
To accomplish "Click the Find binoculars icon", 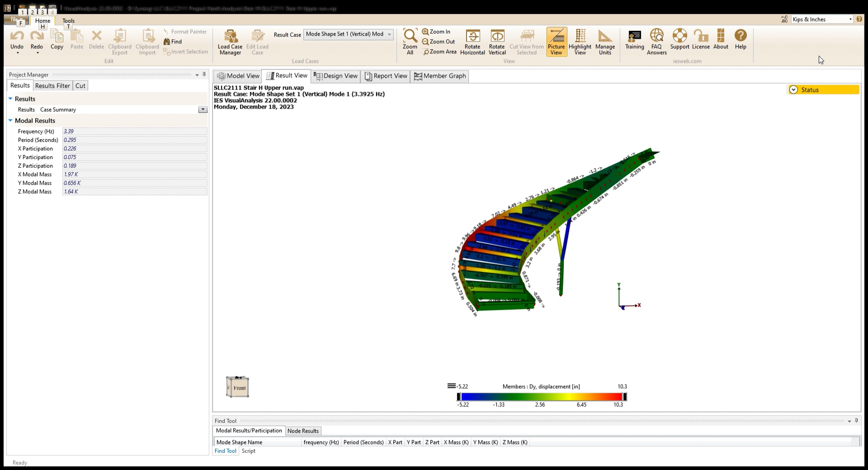I will click(x=167, y=42).
